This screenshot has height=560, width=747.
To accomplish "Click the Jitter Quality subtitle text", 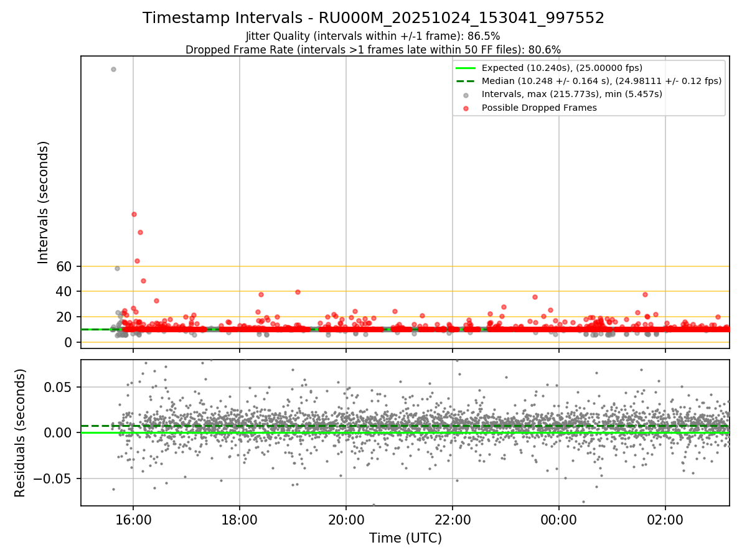I will (x=373, y=36).
